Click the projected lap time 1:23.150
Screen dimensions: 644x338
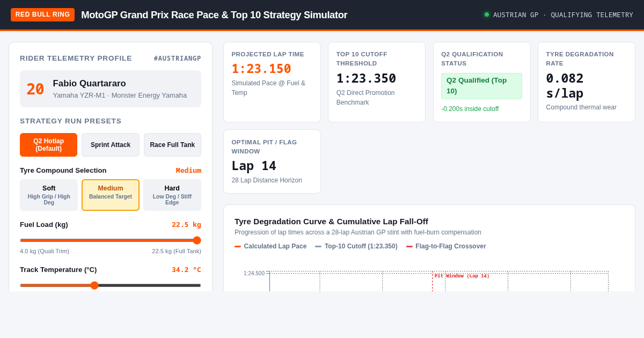(x=261, y=69)
